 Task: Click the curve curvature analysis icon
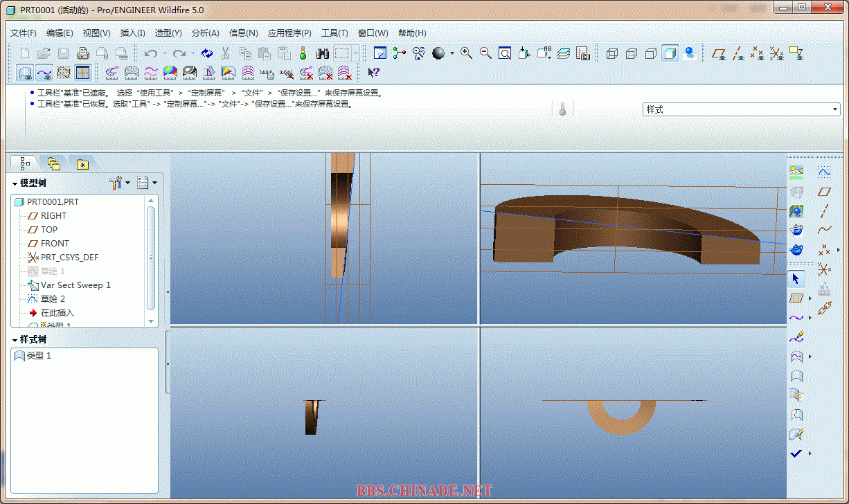pos(111,72)
